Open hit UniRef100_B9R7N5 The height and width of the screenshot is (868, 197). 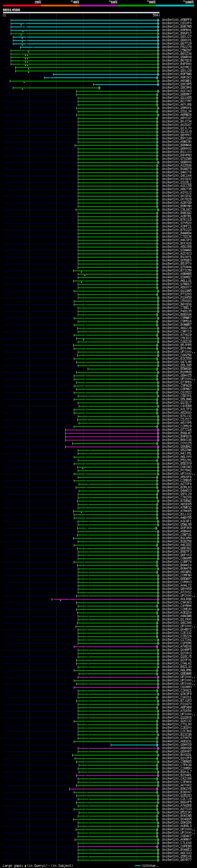[176, 26]
